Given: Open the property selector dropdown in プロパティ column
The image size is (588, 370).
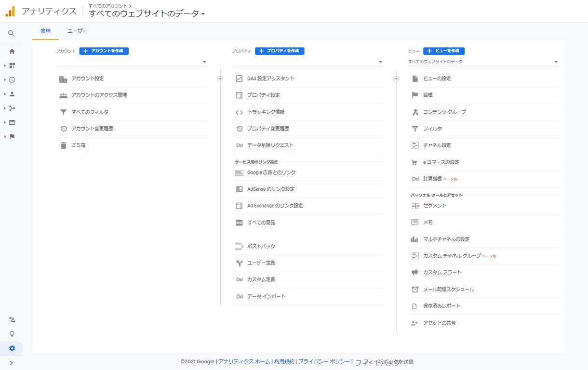Looking at the screenshot, I should coord(307,62).
